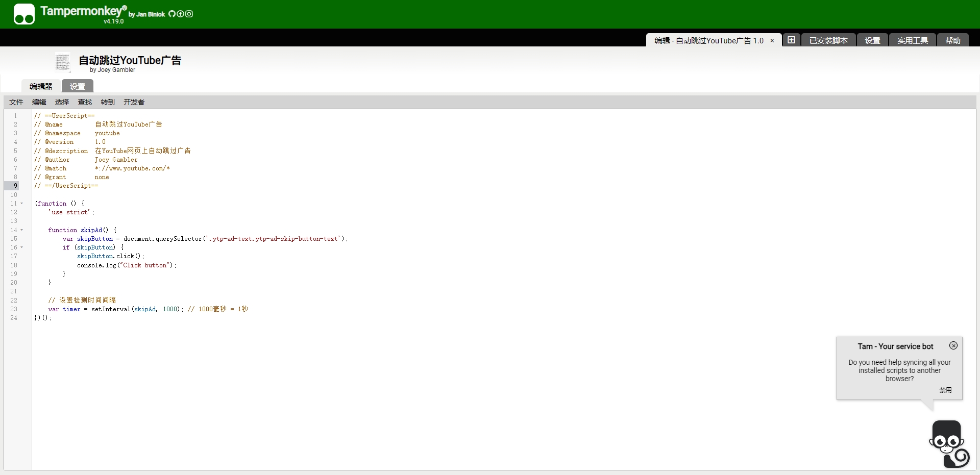This screenshot has width=980, height=475.
Task: Switch to the script 设置 tab beside 编辑器
Action: 78,86
